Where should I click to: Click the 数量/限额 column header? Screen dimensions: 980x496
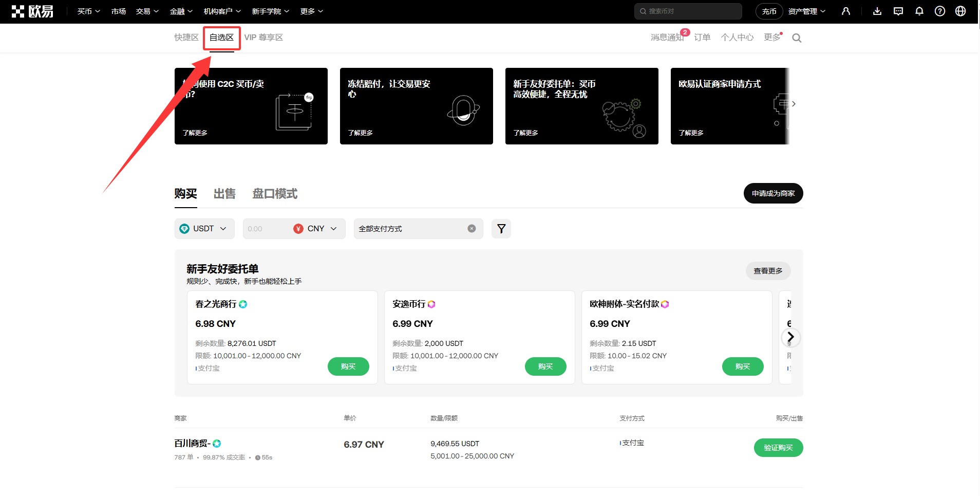point(444,418)
